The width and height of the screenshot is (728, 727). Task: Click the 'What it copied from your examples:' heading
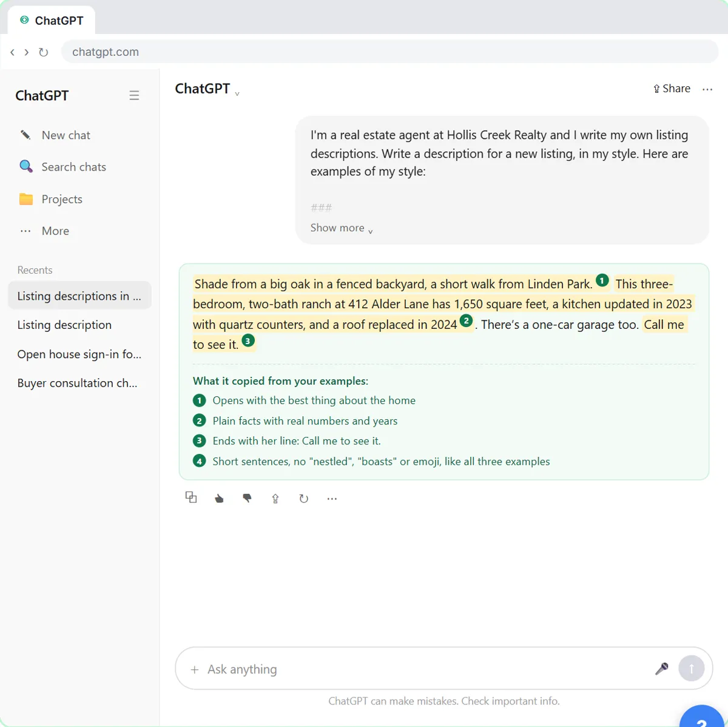(280, 381)
